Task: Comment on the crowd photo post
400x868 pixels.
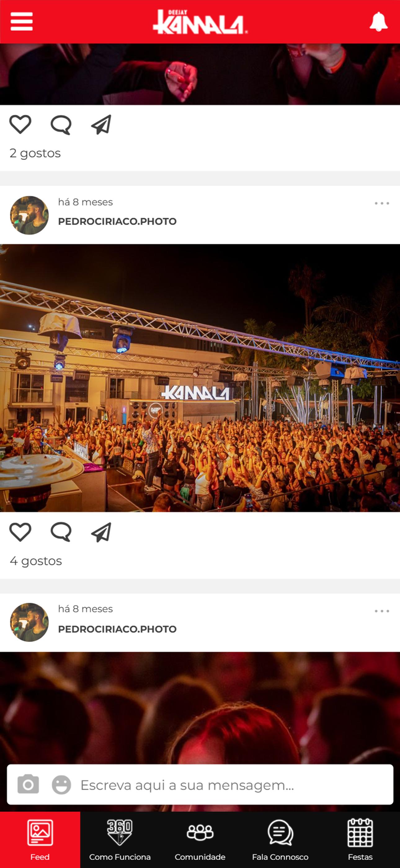Action: coord(61,532)
